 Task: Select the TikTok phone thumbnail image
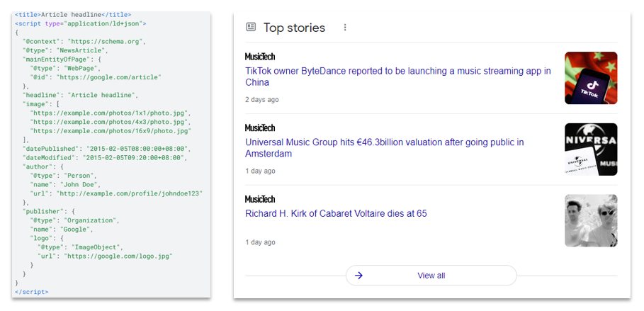coord(591,78)
